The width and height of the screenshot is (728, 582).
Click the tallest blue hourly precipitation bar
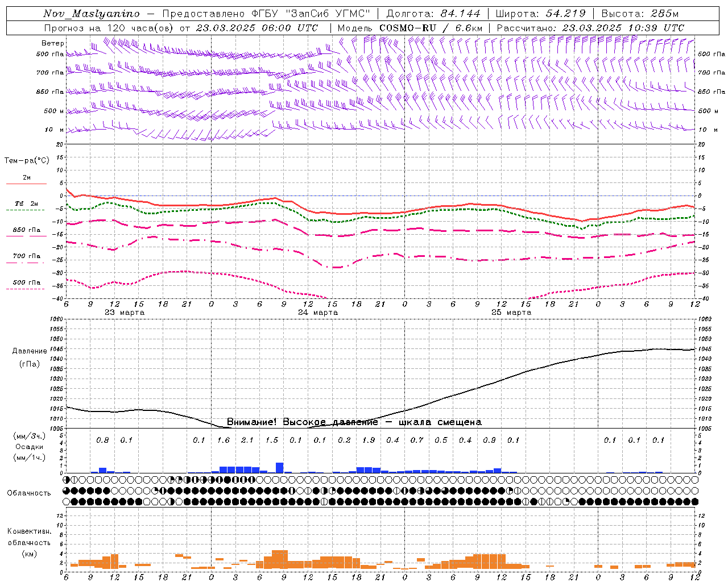[x=279, y=467]
